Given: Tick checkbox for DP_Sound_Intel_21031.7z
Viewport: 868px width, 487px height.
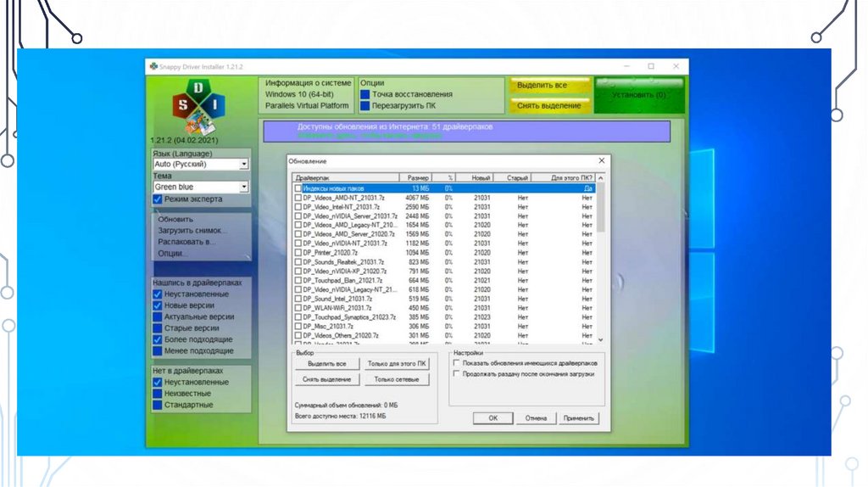Looking at the screenshot, I should pos(298,299).
